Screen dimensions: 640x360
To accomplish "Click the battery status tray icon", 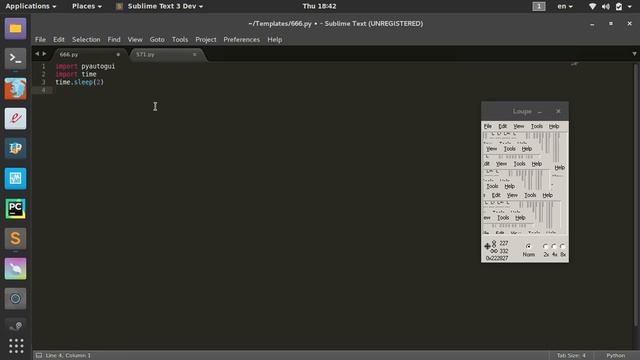I will [x=619, y=6].
